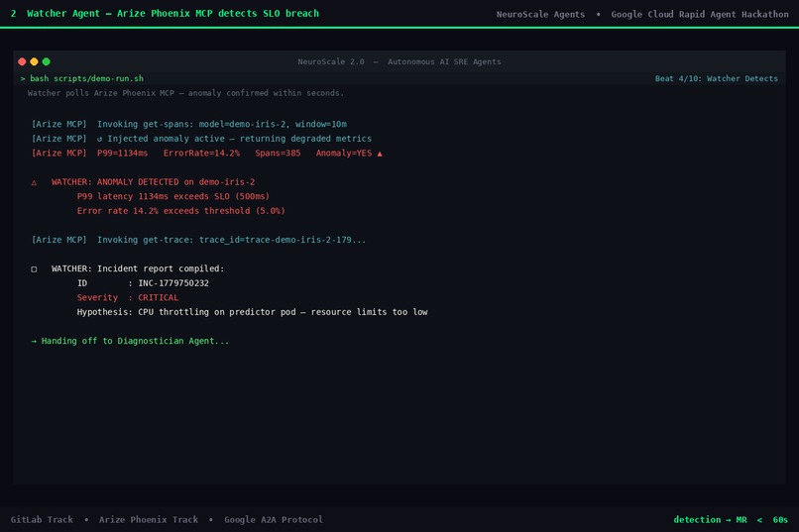Click 'Google A2A Protocol' in the footer
This screenshot has width=799, height=532.
(x=274, y=520)
